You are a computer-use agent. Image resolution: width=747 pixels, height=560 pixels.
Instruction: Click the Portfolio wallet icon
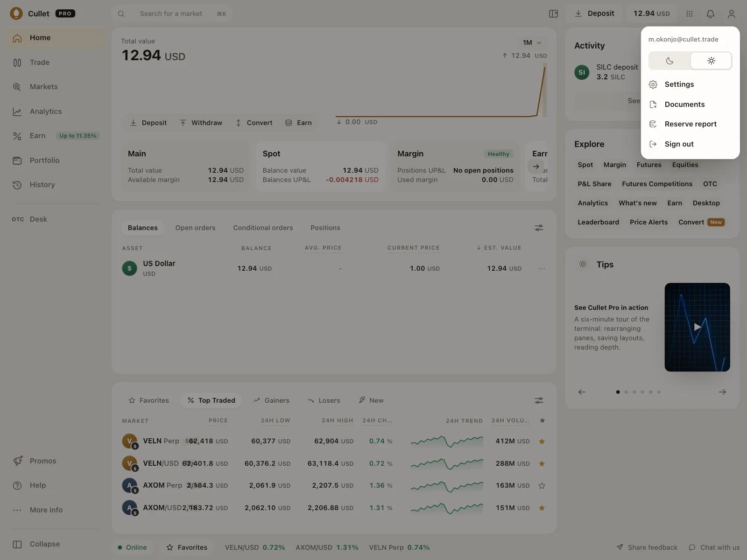coord(17,161)
